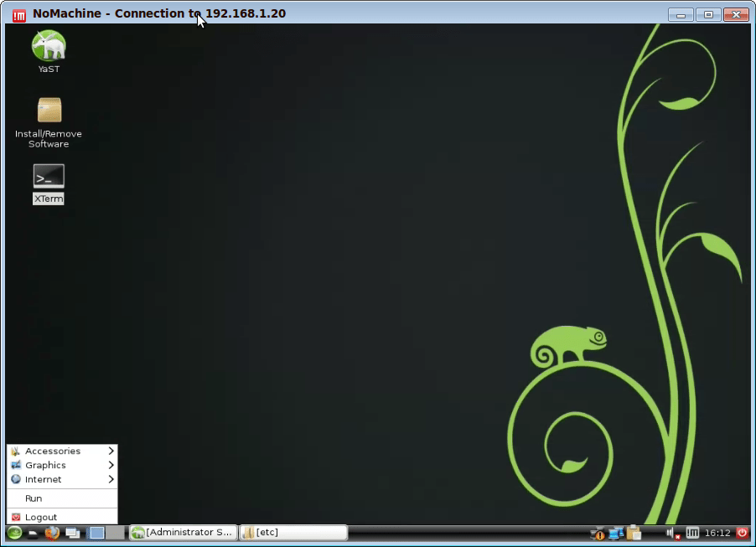Expand the Graphics submenu
This screenshot has width=756, height=547.
(x=62, y=465)
